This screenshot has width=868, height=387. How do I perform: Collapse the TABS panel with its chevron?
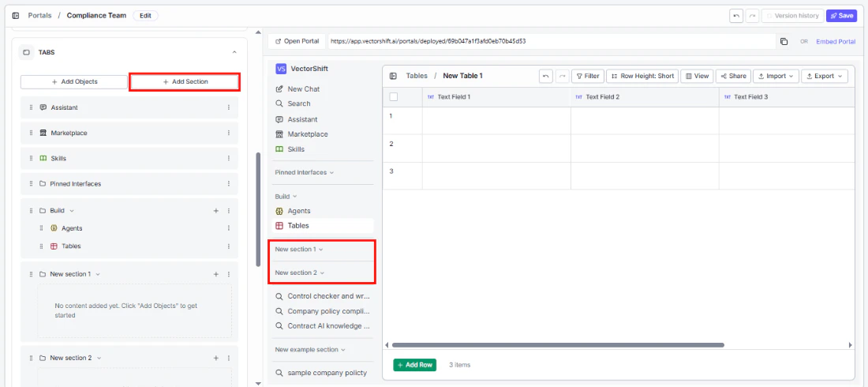(x=234, y=52)
